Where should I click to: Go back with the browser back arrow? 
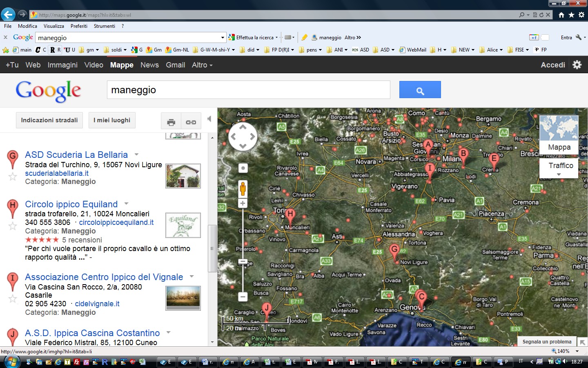pos(8,15)
